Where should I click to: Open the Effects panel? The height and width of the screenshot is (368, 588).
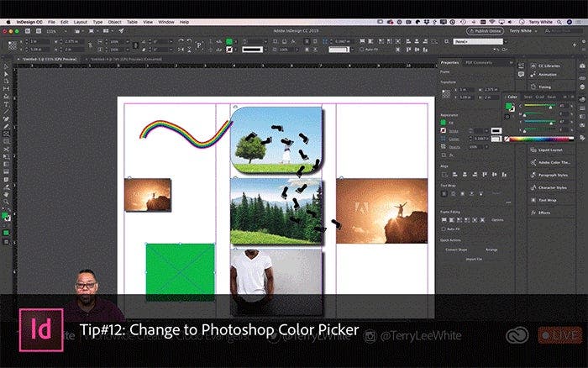544,213
